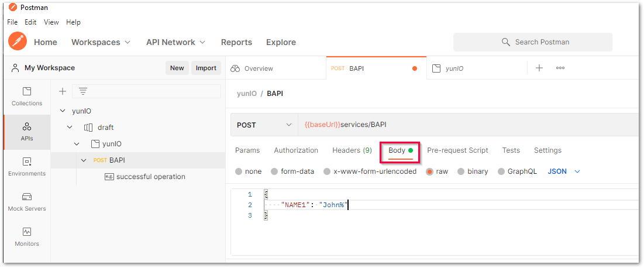Viewport: 644px width, 268px height.
Task: Click the sidebar filter input
Action: click(x=146, y=91)
